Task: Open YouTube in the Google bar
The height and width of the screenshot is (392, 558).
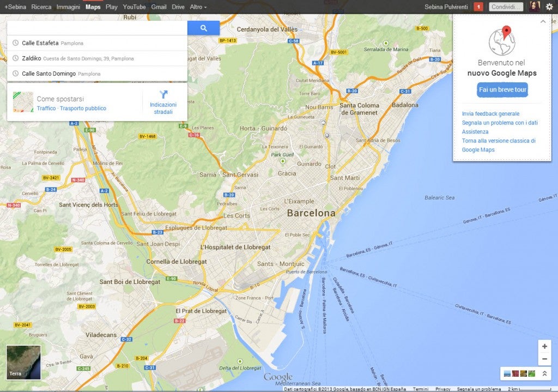Action: click(x=134, y=7)
